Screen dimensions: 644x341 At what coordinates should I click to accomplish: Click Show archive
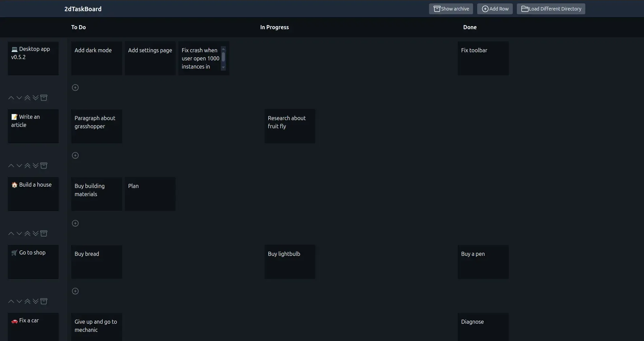(x=451, y=8)
